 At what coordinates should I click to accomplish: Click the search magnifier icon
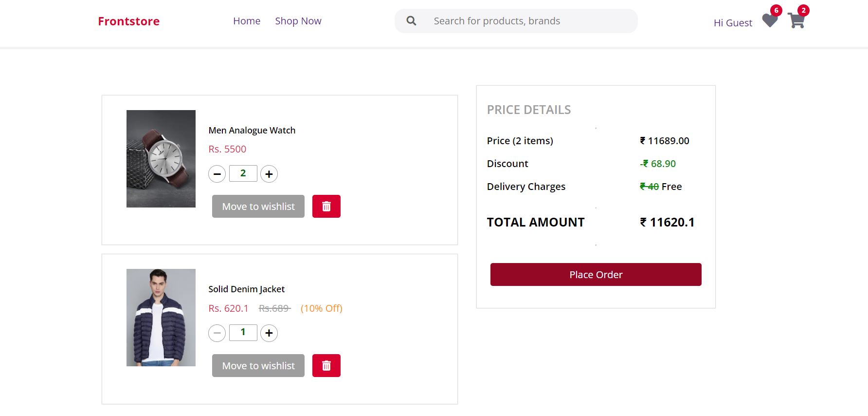click(411, 21)
